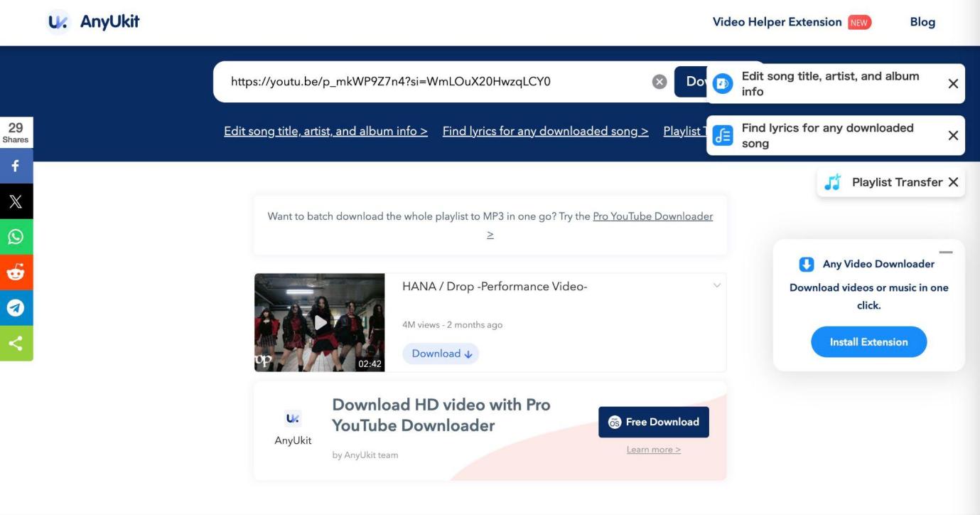The height and width of the screenshot is (515, 980).
Task: Close the Playlist Transfer popup
Action: pyautogui.click(x=953, y=182)
